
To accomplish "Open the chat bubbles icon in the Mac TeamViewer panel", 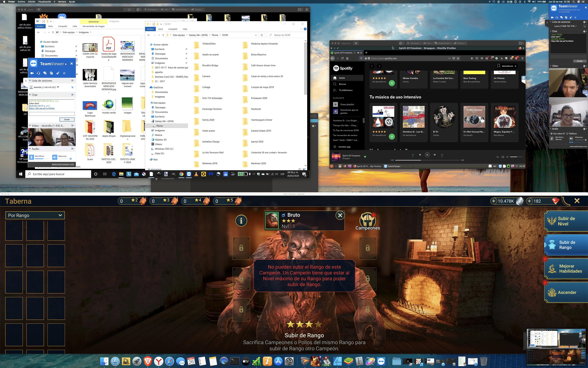I will pos(561,17).
